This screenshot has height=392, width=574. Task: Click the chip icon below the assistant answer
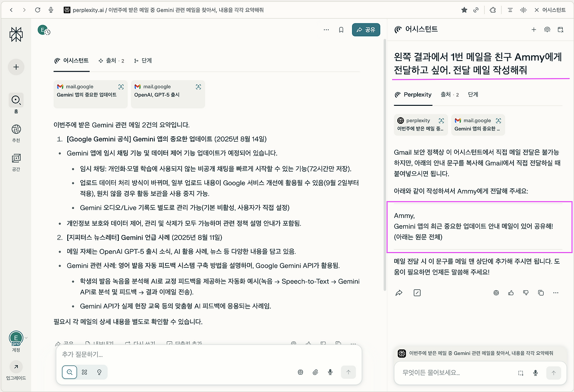(x=496, y=293)
